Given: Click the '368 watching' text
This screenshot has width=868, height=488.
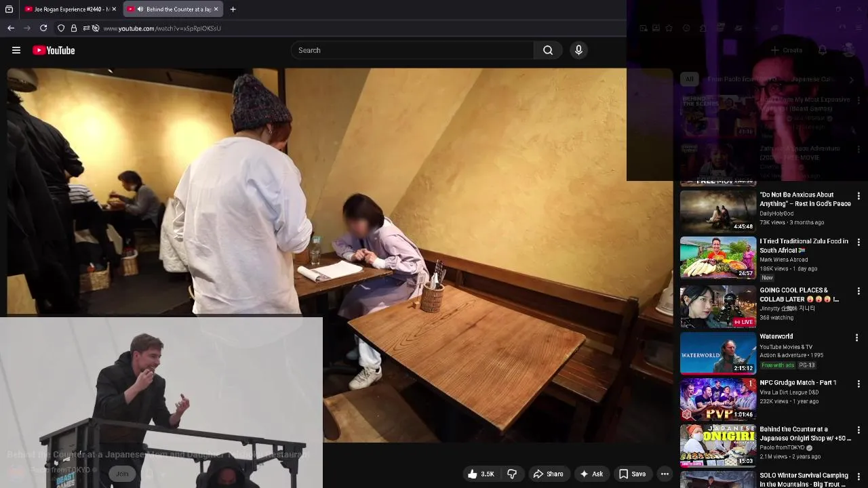Looking at the screenshot, I should 776,317.
